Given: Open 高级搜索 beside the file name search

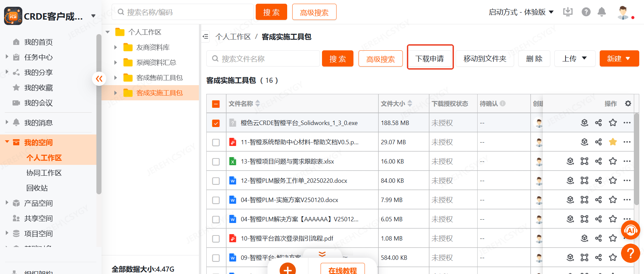Looking at the screenshot, I should 381,58.
